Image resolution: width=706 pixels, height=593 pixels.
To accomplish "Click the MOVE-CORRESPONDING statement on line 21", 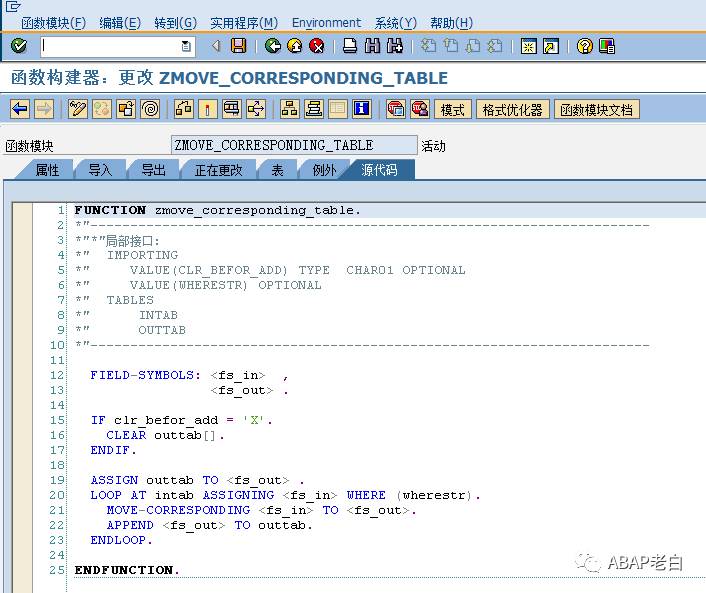I will [x=262, y=510].
